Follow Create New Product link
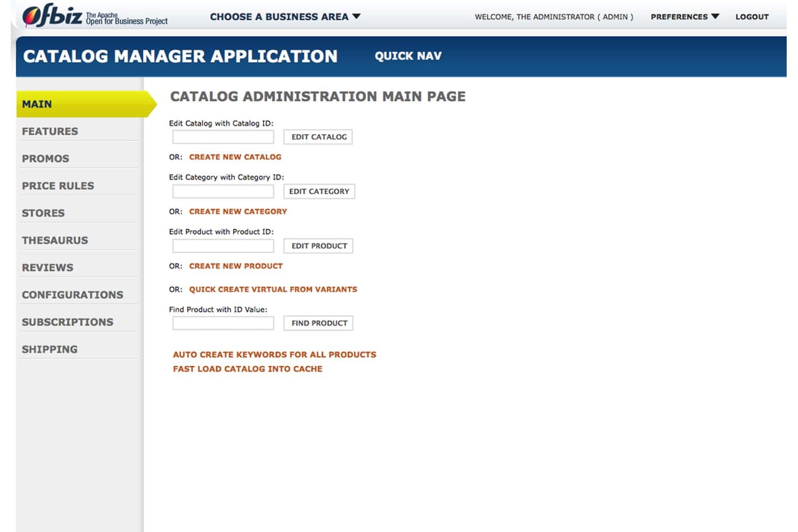Image resolution: width=798 pixels, height=532 pixels. (236, 266)
